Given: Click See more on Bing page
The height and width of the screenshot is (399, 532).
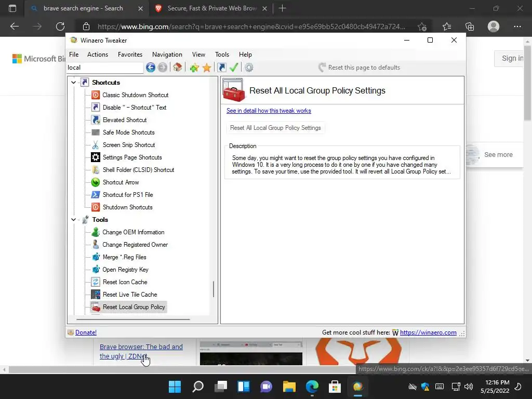Looking at the screenshot, I should [x=498, y=155].
